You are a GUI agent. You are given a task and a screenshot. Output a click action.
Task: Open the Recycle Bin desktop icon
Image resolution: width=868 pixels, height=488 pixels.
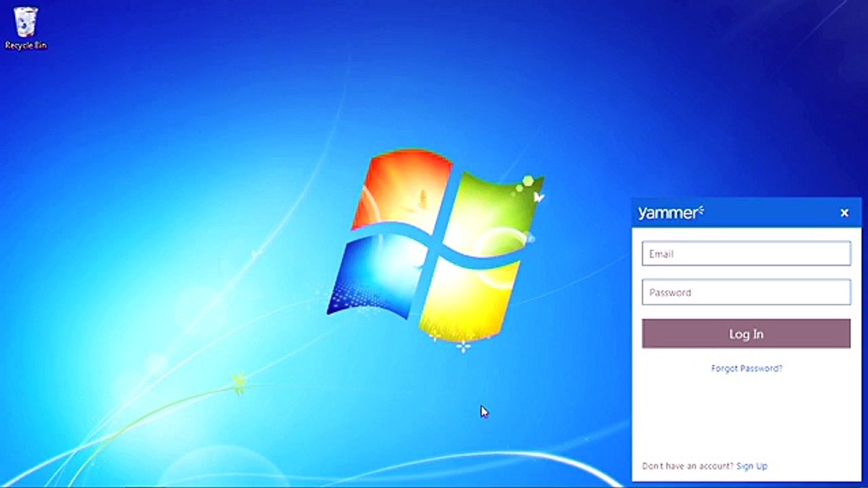tap(26, 28)
